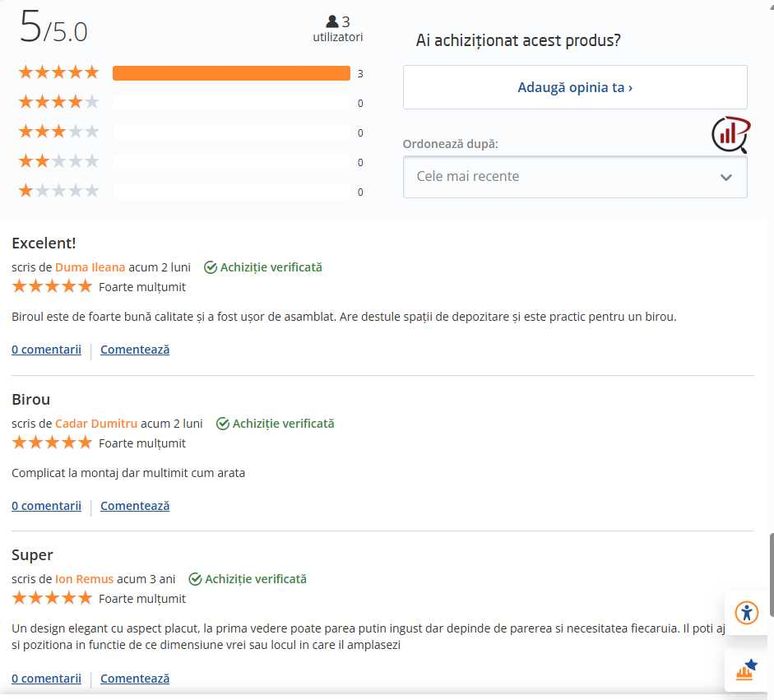Open the "Cele mai recente" sort dropdown
Viewport: 774px width, 700px height.
(x=574, y=177)
